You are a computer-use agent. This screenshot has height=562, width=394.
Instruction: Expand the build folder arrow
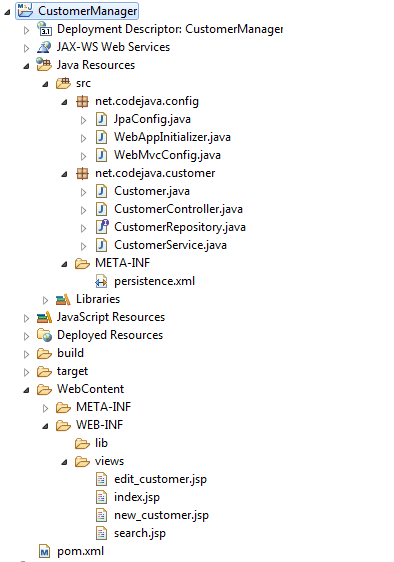point(27,355)
